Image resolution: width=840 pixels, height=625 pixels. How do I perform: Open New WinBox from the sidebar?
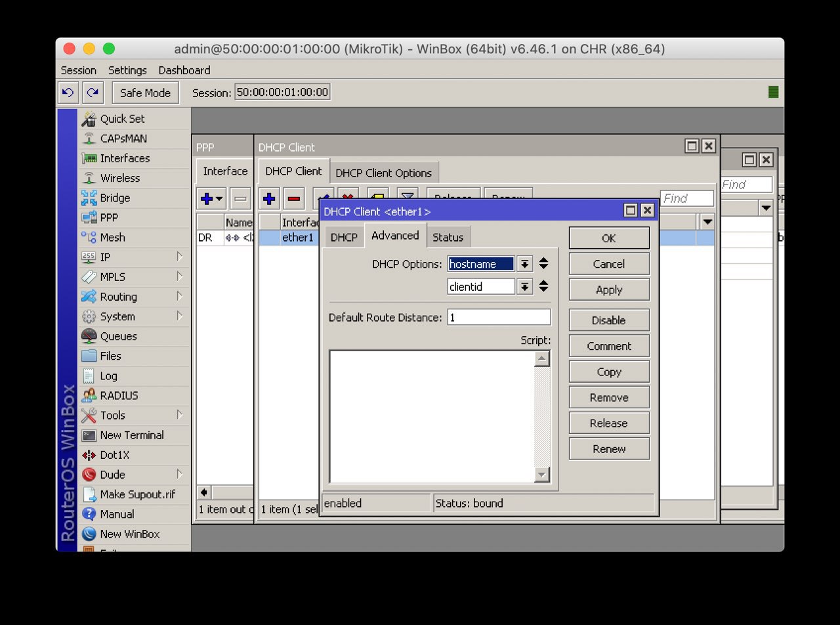click(x=129, y=534)
